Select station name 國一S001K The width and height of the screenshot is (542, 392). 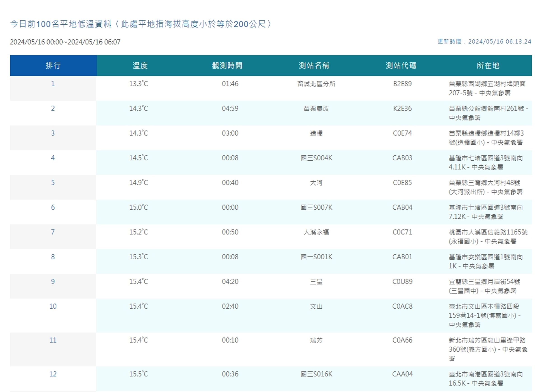[x=316, y=257]
